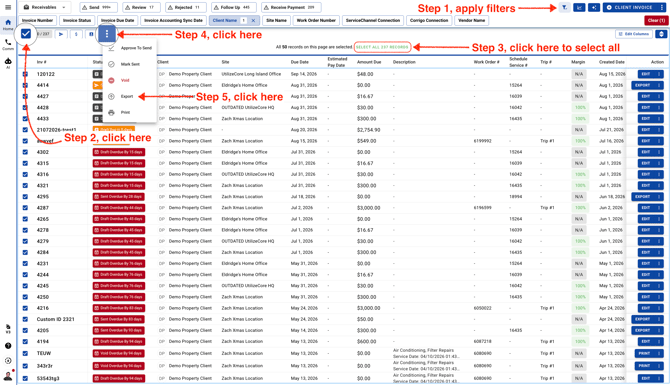
Task: Open row menu dots for invoice 4427
Action: coord(658,96)
